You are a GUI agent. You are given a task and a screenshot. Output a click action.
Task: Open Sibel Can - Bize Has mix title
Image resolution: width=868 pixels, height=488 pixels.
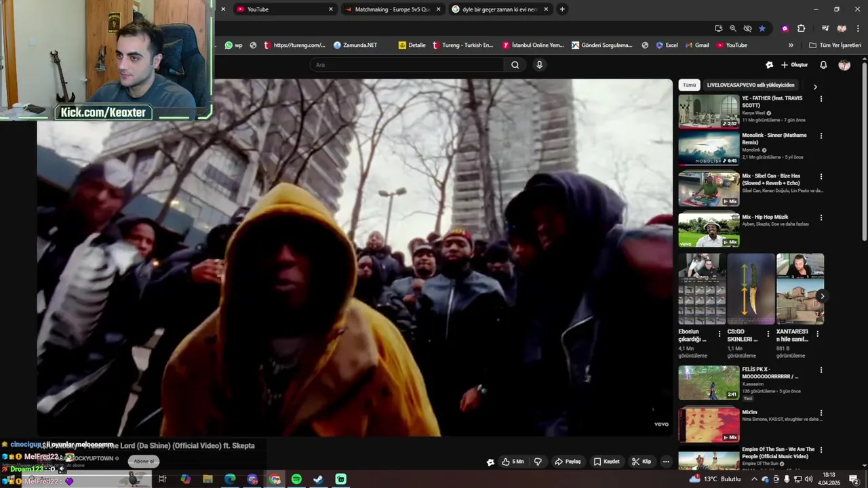pos(771,180)
